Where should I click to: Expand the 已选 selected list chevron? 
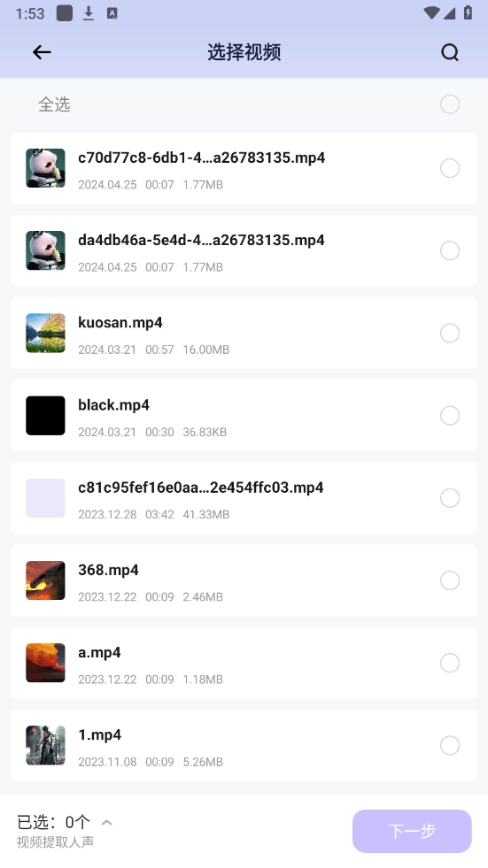pyautogui.click(x=107, y=822)
